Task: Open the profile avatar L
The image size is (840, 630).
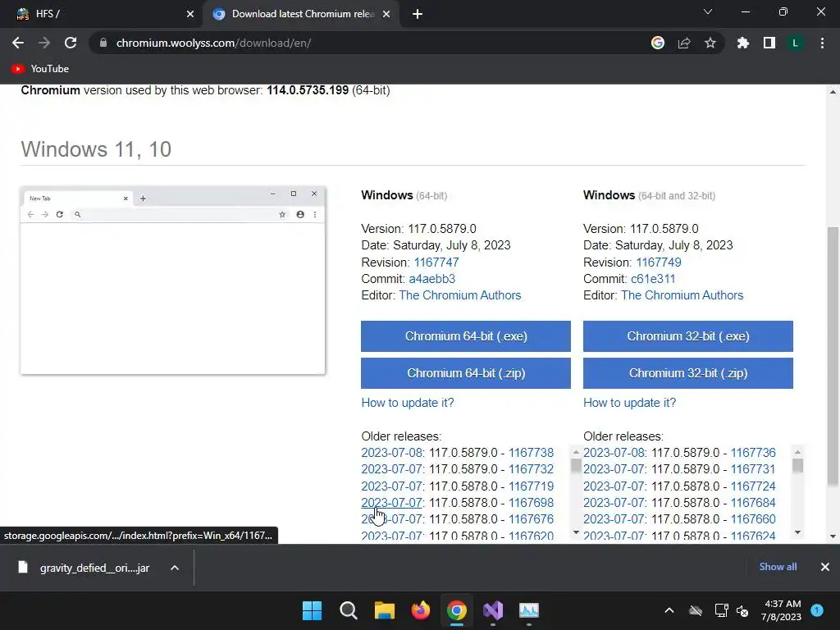Action: pyautogui.click(x=795, y=43)
